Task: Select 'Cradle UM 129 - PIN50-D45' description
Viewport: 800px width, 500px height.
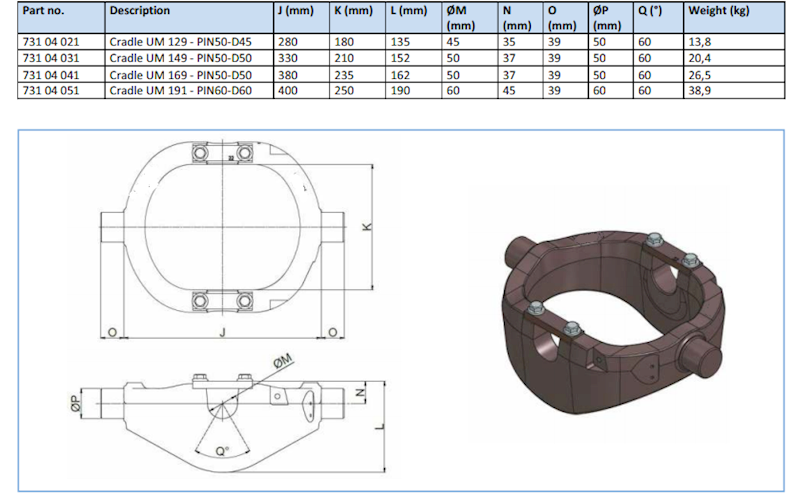Action: (181, 42)
